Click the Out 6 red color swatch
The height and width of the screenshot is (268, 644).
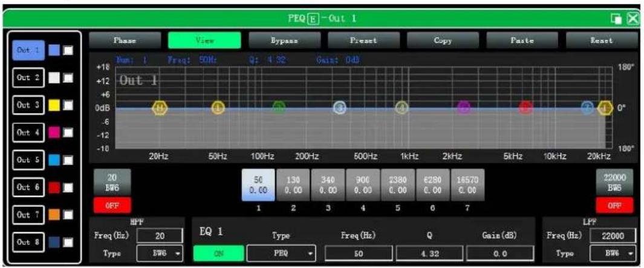pyautogui.click(x=54, y=188)
